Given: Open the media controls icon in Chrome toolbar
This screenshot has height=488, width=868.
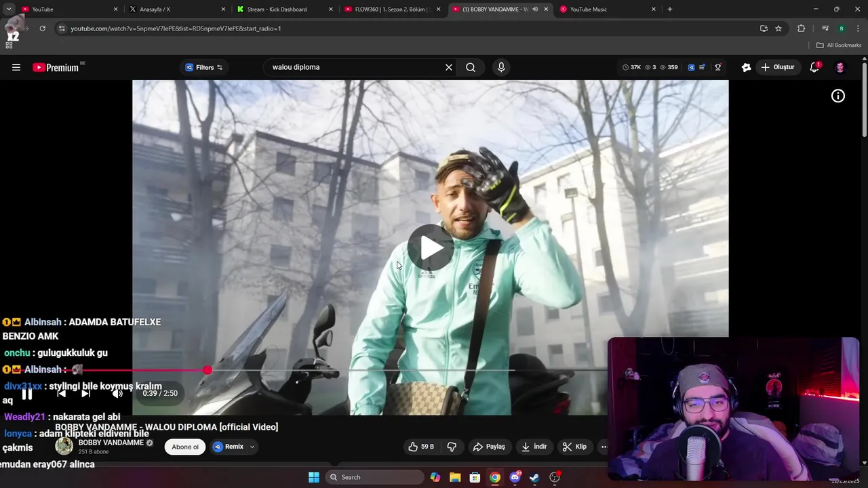Looking at the screenshot, I should (x=825, y=28).
